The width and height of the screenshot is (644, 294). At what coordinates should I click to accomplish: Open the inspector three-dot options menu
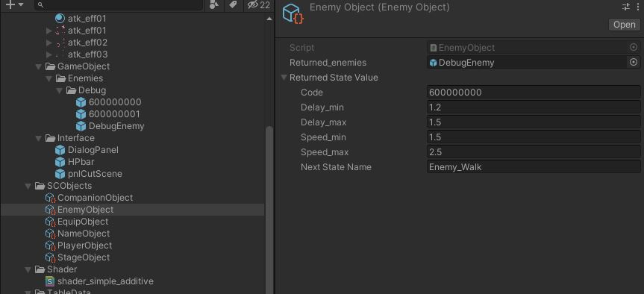(637, 7)
